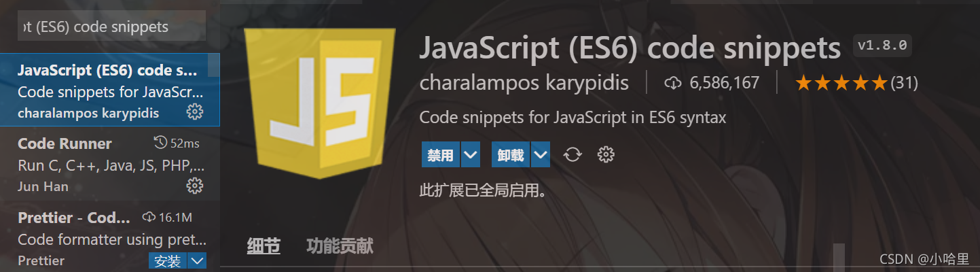This screenshot has height=272, width=980.
Task: Click the Prettier download cloud icon
Action: click(149, 217)
